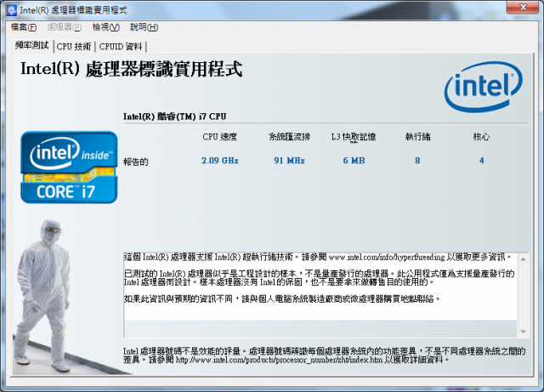Click the threads value 8

[417, 161]
